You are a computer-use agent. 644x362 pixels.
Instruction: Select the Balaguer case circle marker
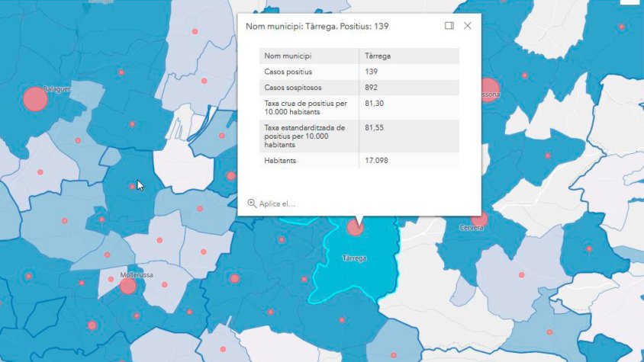click(35, 99)
